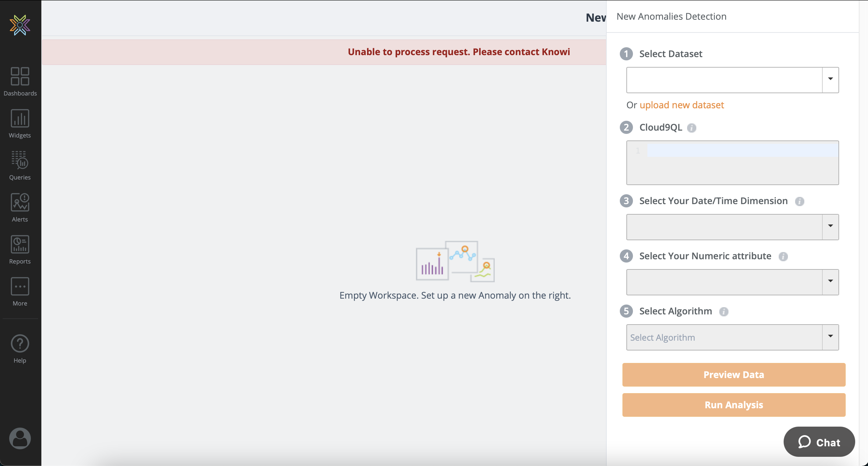Open the Help menu icon
Screen dimensions: 868x466
click(20, 349)
